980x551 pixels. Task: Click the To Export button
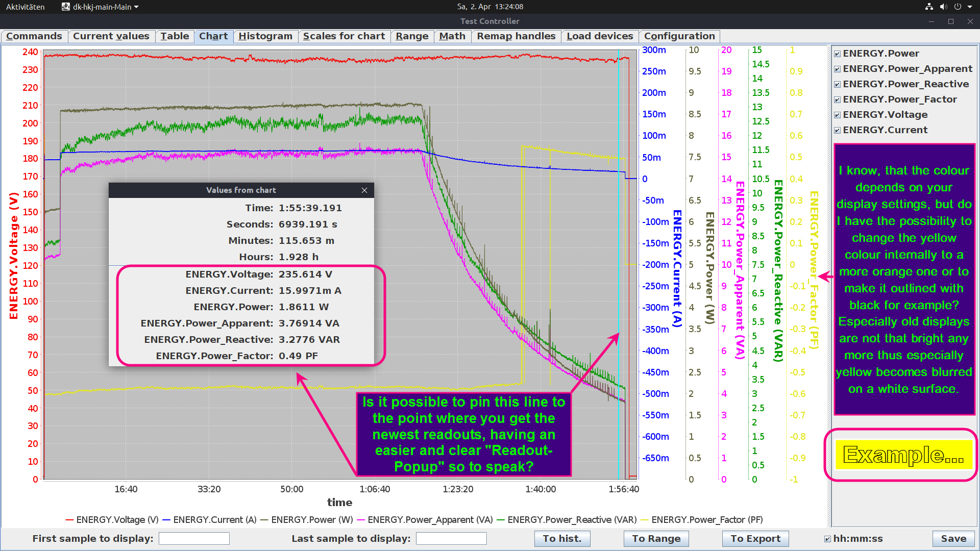point(755,539)
